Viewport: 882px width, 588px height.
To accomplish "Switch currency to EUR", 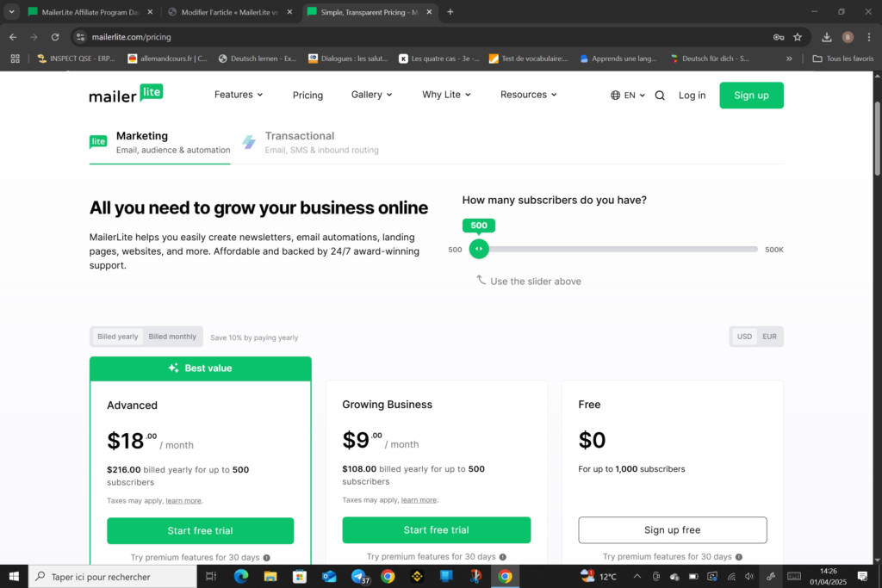I will point(769,337).
